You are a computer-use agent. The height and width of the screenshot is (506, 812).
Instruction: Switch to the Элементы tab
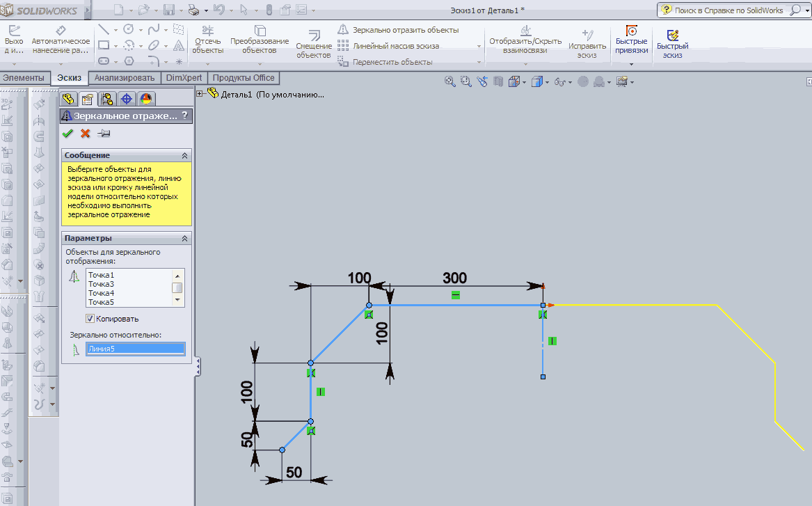point(24,78)
